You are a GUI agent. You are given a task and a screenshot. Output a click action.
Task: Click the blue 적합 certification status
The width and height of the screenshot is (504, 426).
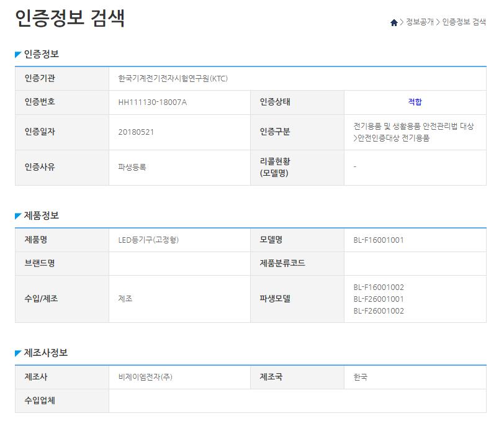tap(415, 102)
